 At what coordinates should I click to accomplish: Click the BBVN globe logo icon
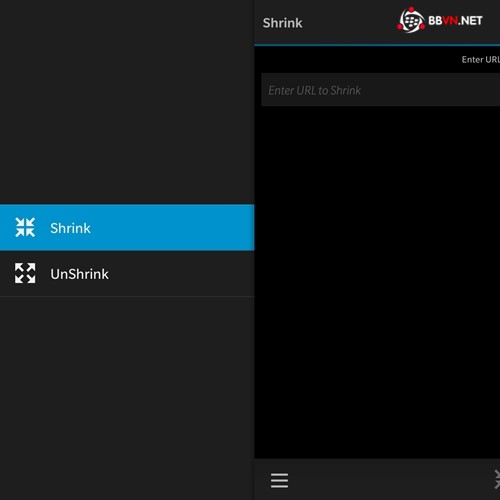411,20
